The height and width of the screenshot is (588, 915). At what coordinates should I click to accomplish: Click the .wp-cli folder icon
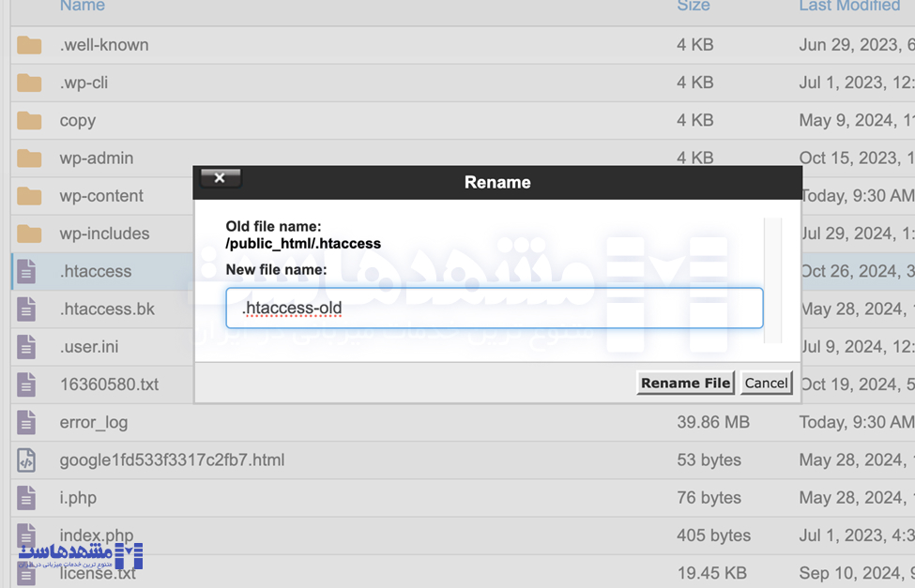29,83
